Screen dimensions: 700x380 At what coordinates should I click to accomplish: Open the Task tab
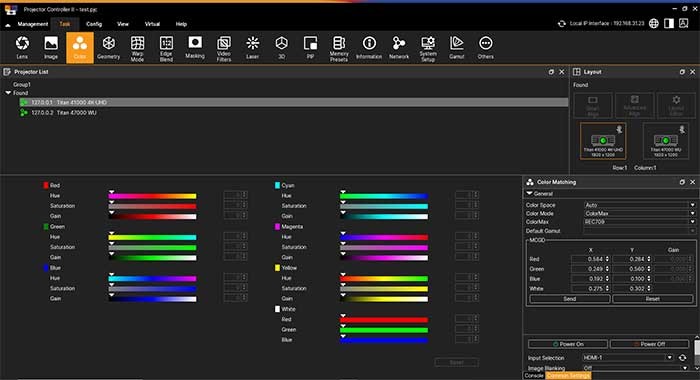click(x=65, y=24)
